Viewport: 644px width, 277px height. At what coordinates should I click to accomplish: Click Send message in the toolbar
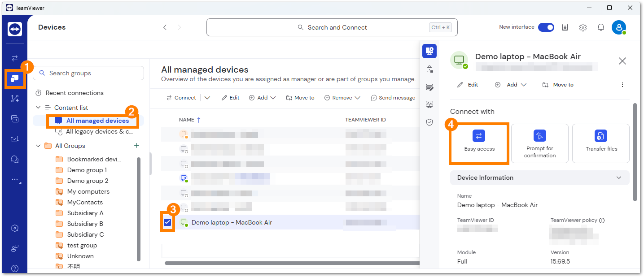pyautogui.click(x=393, y=98)
